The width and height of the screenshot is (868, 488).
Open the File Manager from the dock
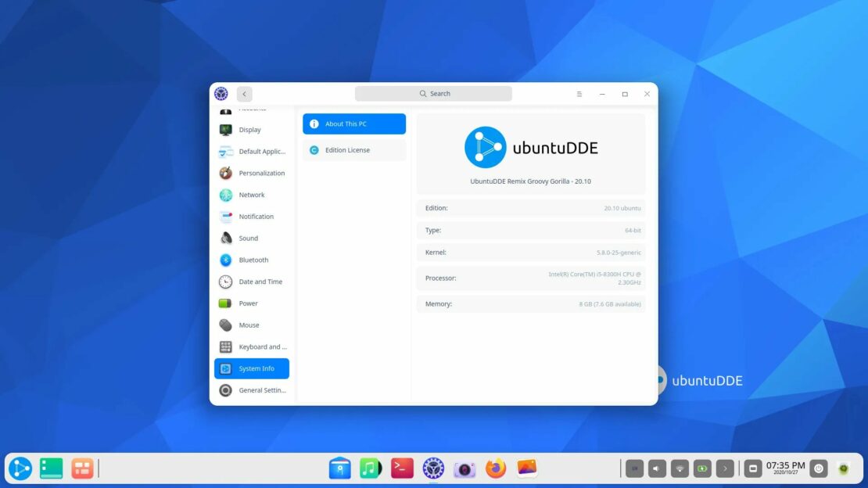pos(51,468)
